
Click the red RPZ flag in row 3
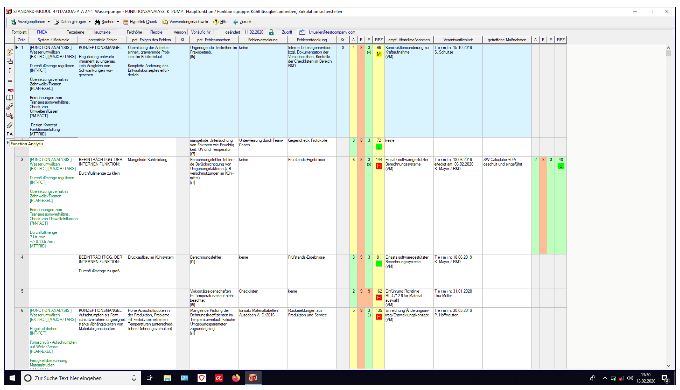[x=379, y=166]
